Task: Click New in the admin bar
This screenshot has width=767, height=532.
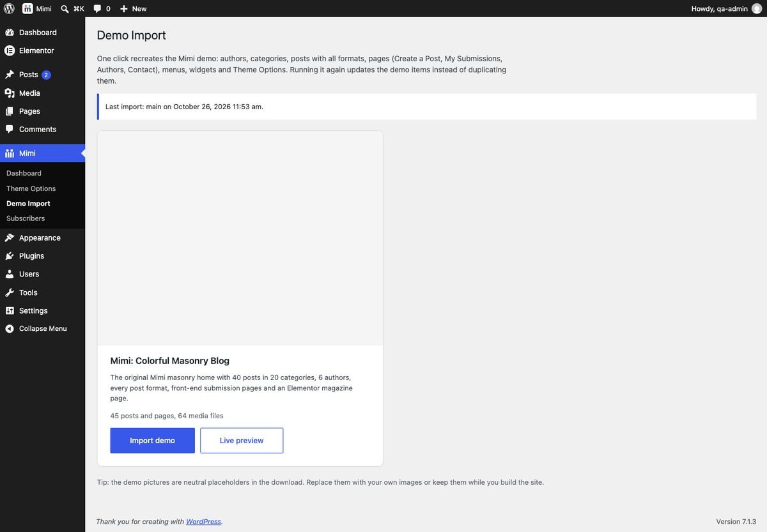Action: click(x=139, y=9)
